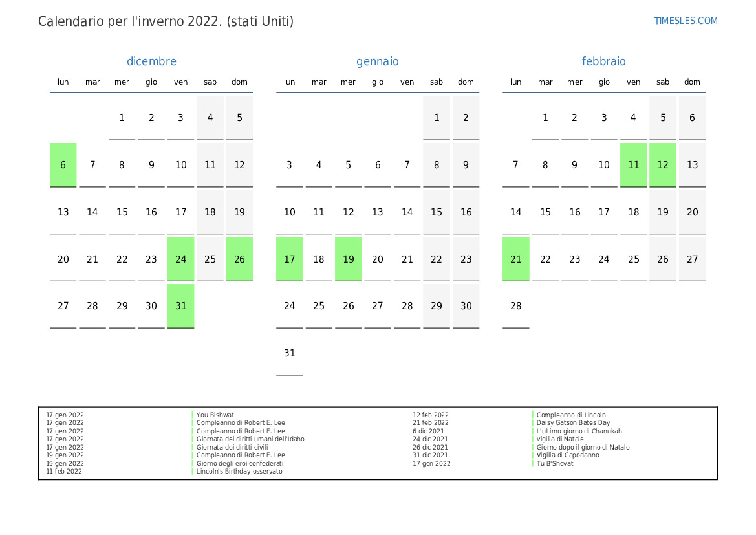Click 'Tu B'Shevat' legend entry
Viewport: 756px width, 535px height.
[554, 464]
